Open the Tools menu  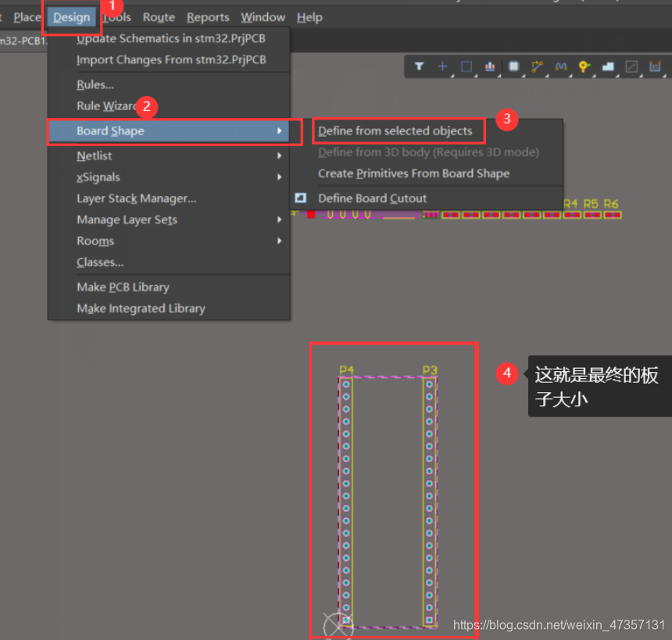point(117,17)
